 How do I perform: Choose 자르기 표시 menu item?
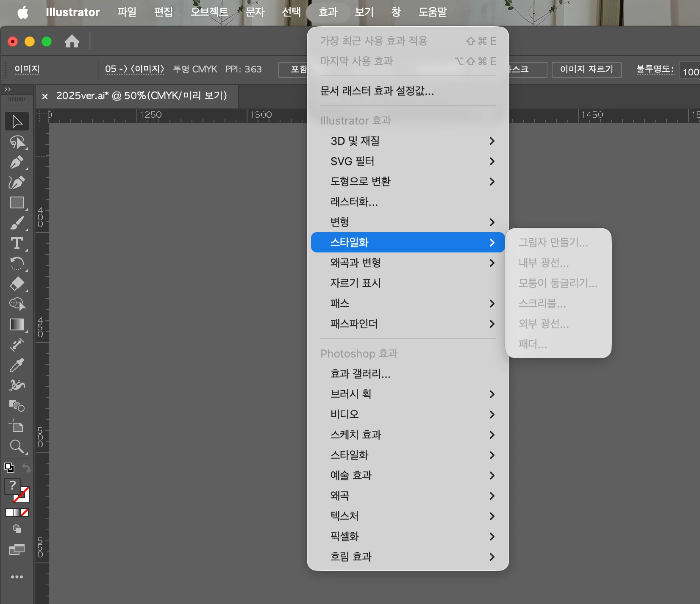(408, 283)
